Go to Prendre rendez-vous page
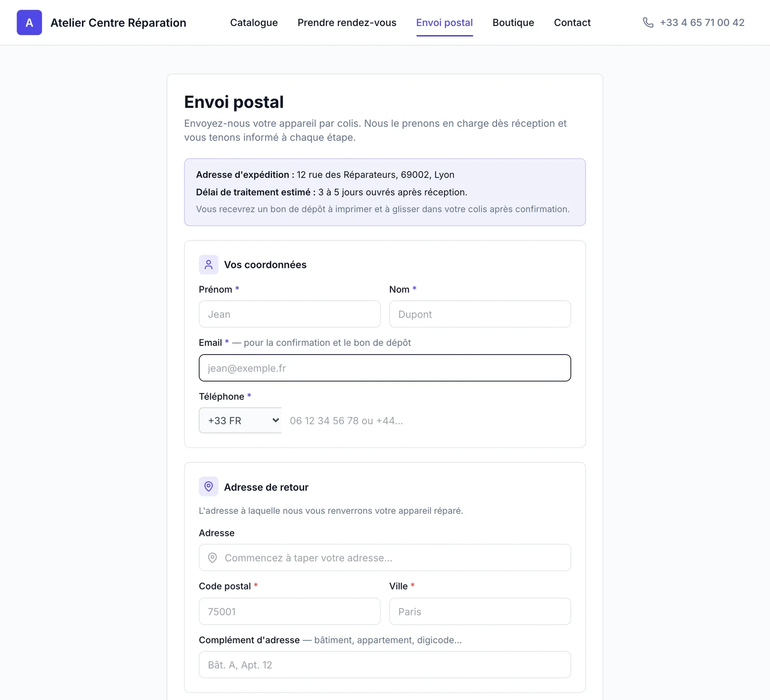 pos(347,23)
